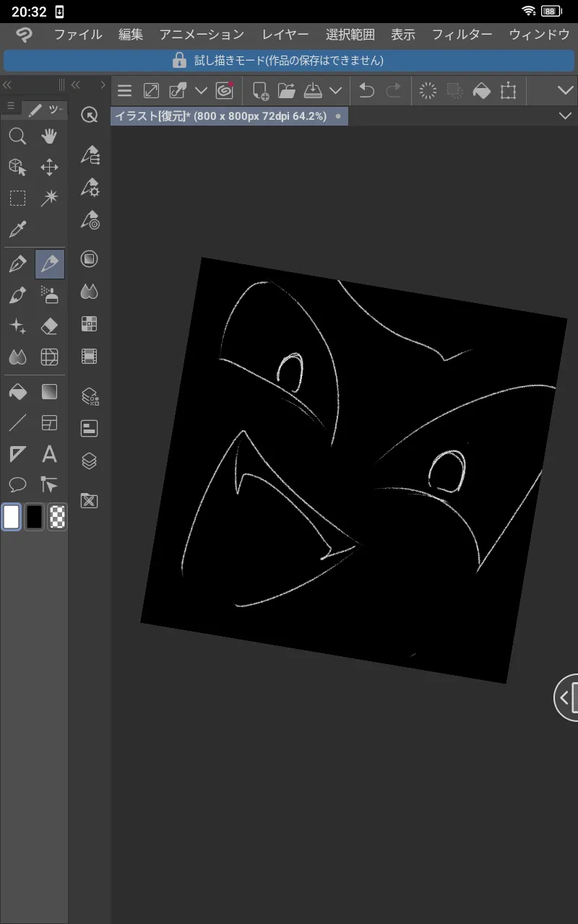Open the View (表示) menu
Screen dimensions: 578x924
tap(403, 35)
